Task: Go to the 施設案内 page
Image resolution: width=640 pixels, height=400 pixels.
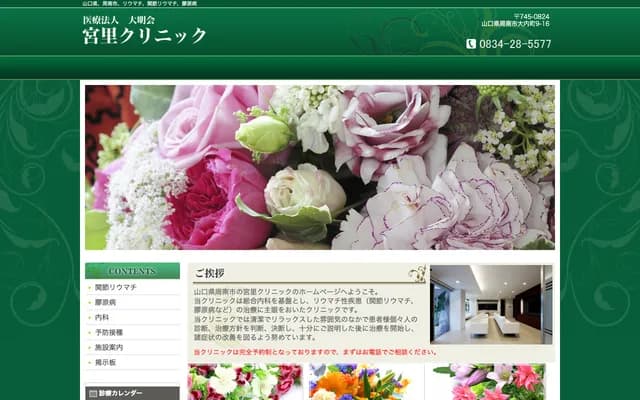Action: click(109, 348)
